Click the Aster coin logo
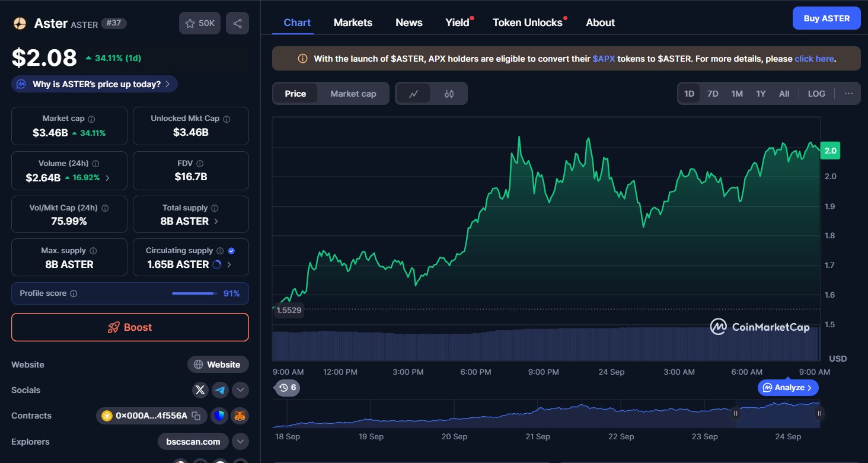Image resolution: width=868 pixels, height=463 pixels. [x=20, y=23]
